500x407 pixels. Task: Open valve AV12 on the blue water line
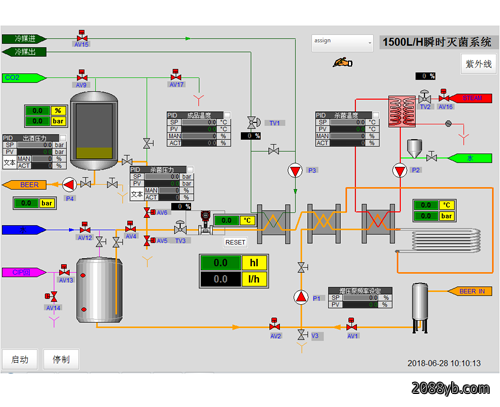85,227
